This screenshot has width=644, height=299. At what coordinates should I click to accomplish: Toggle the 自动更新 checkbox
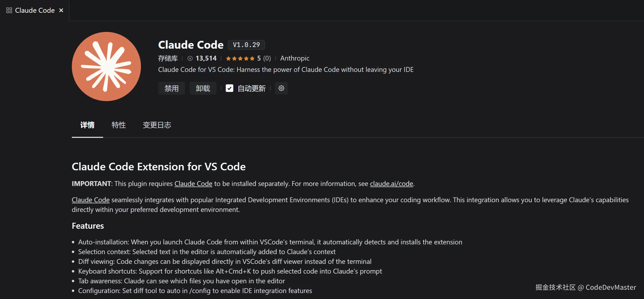coord(230,88)
